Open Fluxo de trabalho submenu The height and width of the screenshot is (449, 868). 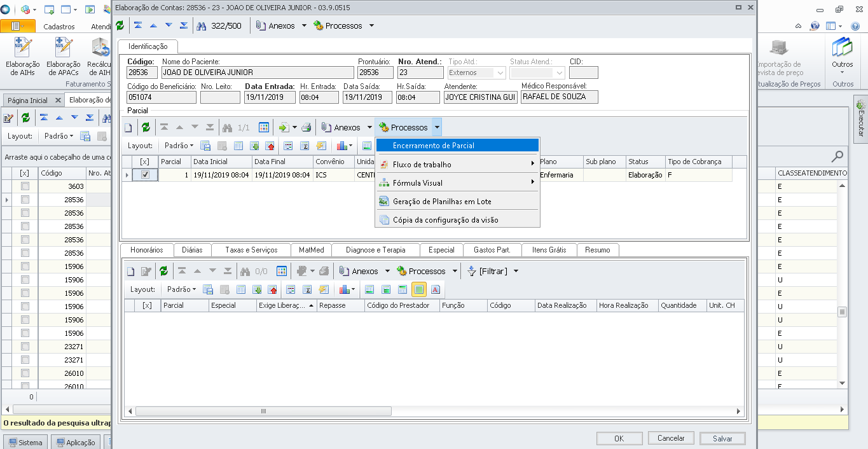[457, 164]
